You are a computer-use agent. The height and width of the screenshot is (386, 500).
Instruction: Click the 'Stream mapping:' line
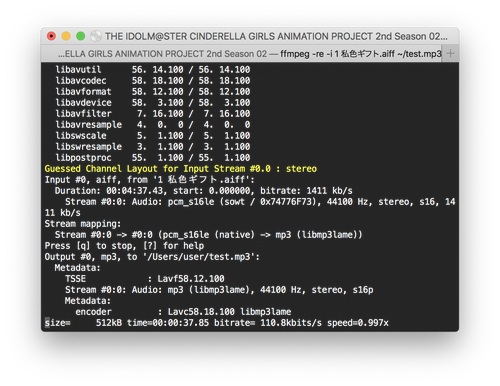83,223
